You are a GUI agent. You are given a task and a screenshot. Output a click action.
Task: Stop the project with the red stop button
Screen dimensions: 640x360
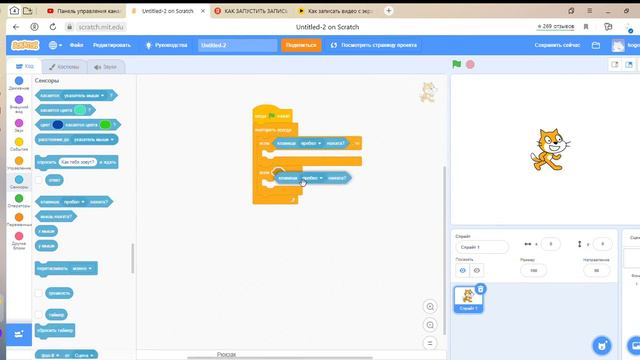click(x=470, y=64)
